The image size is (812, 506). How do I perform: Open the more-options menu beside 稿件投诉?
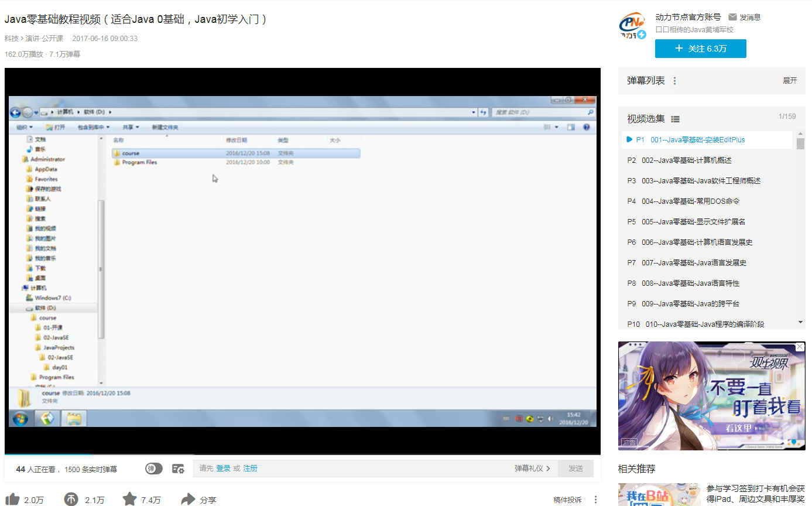pyautogui.click(x=595, y=500)
